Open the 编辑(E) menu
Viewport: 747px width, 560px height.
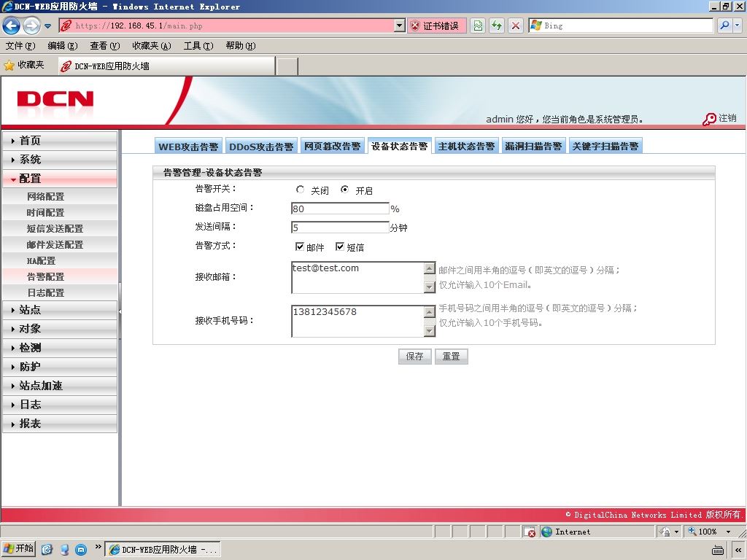pyautogui.click(x=63, y=46)
